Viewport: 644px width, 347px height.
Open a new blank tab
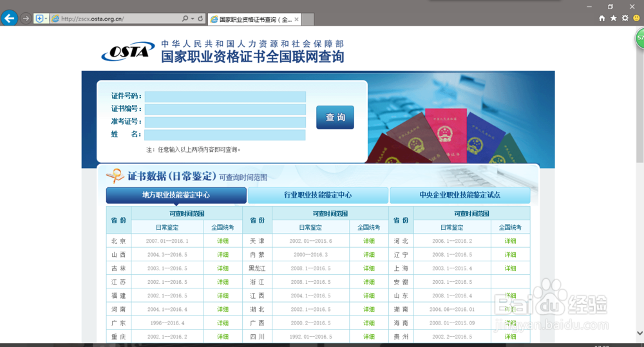click(308, 19)
